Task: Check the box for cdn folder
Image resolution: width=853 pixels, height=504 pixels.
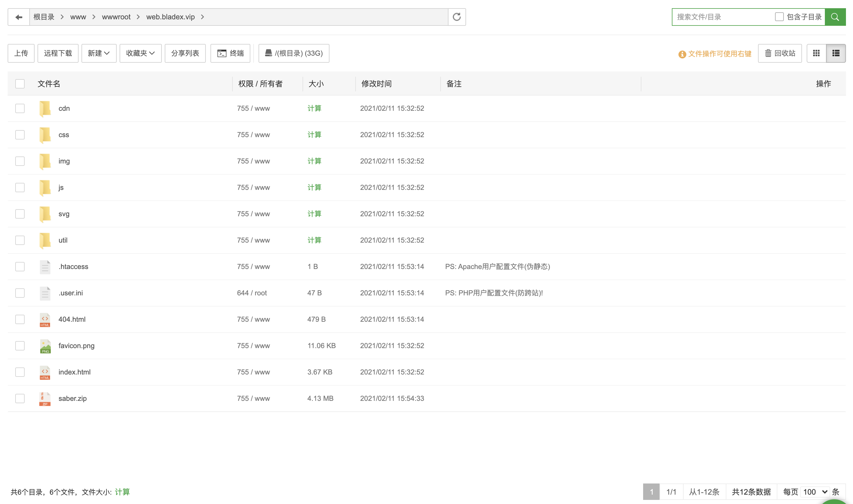Action: point(20,108)
